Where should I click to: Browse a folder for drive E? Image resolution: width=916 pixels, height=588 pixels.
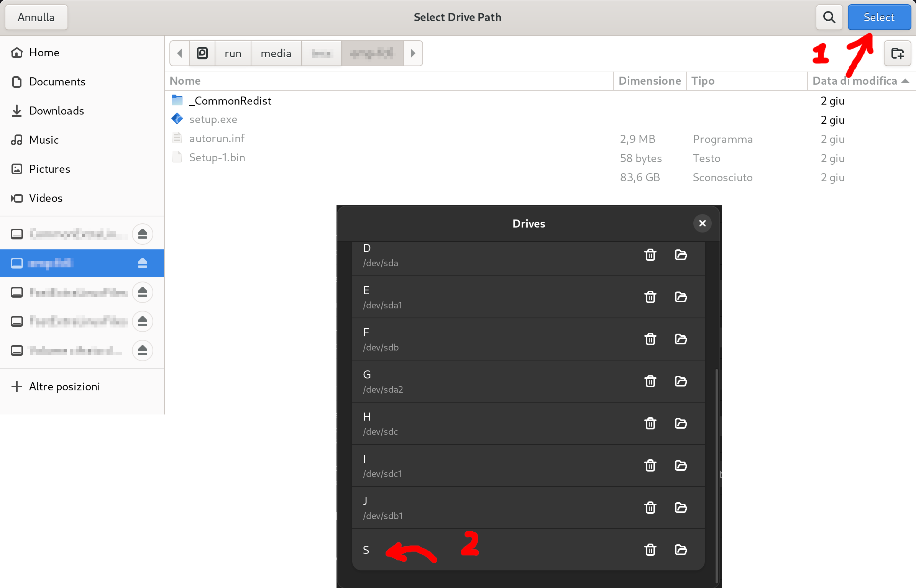[x=680, y=297]
